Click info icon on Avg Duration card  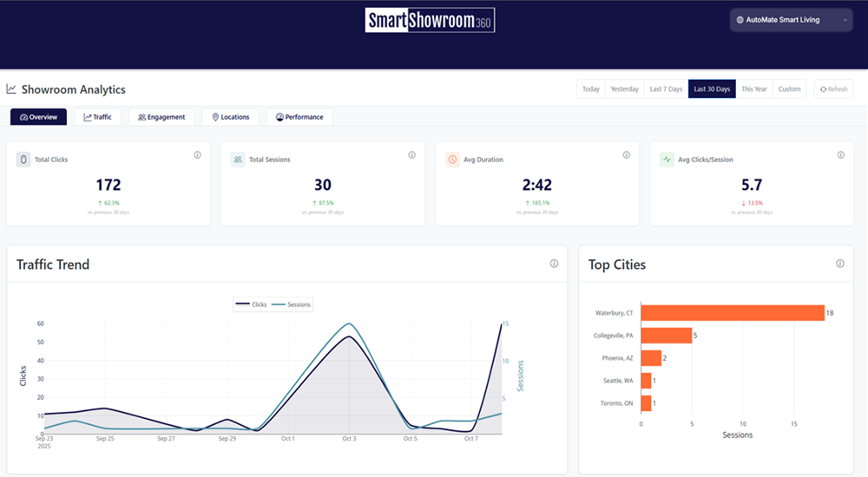626,155
